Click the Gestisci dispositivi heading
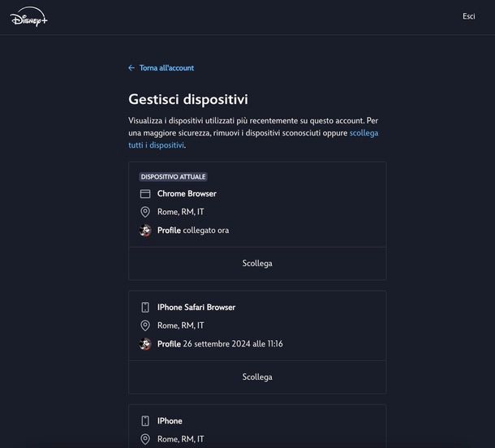The image size is (495, 448). pos(188,99)
